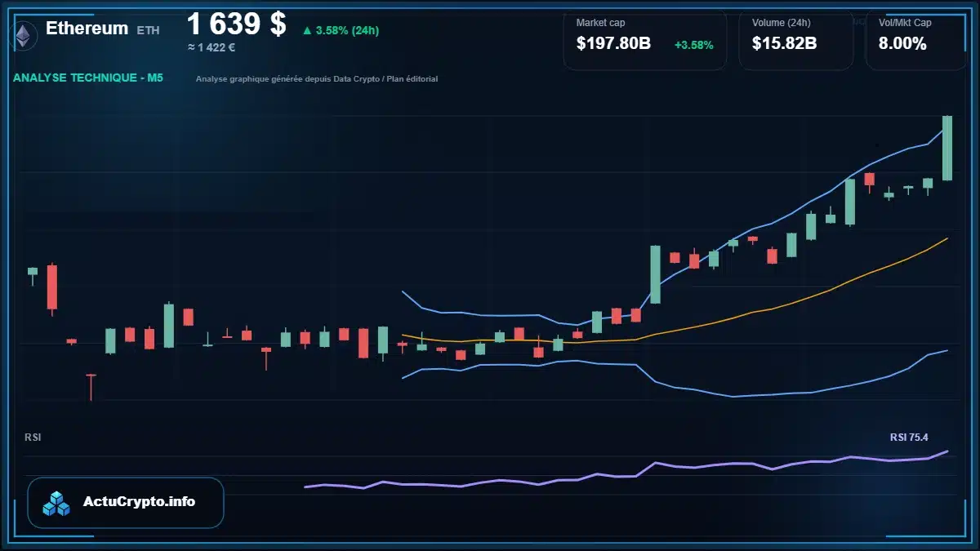Click the ActuCrypto blue cubes logo
The height and width of the screenshot is (551, 980).
coord(57,503)
